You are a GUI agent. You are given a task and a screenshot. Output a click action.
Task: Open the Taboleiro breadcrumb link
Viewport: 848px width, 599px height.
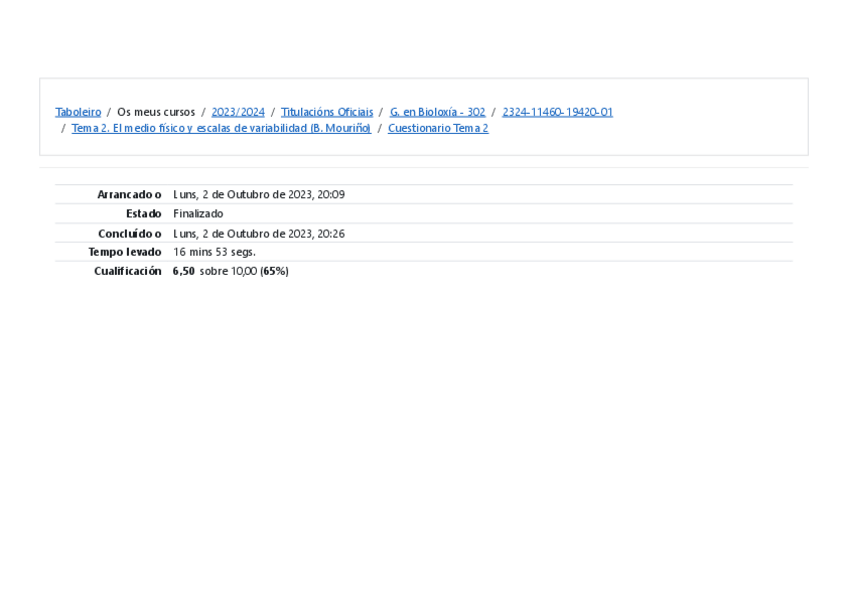tap(78, 112)
